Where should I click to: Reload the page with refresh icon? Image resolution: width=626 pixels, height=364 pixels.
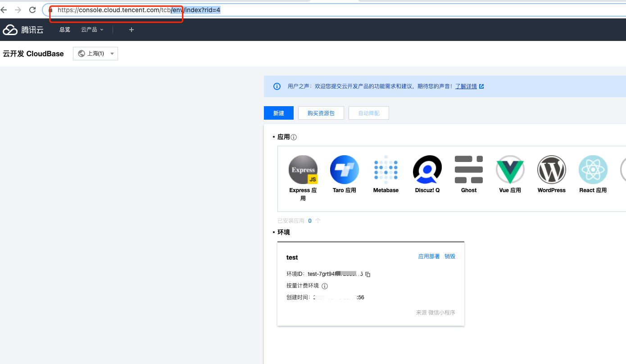(32, 10)
